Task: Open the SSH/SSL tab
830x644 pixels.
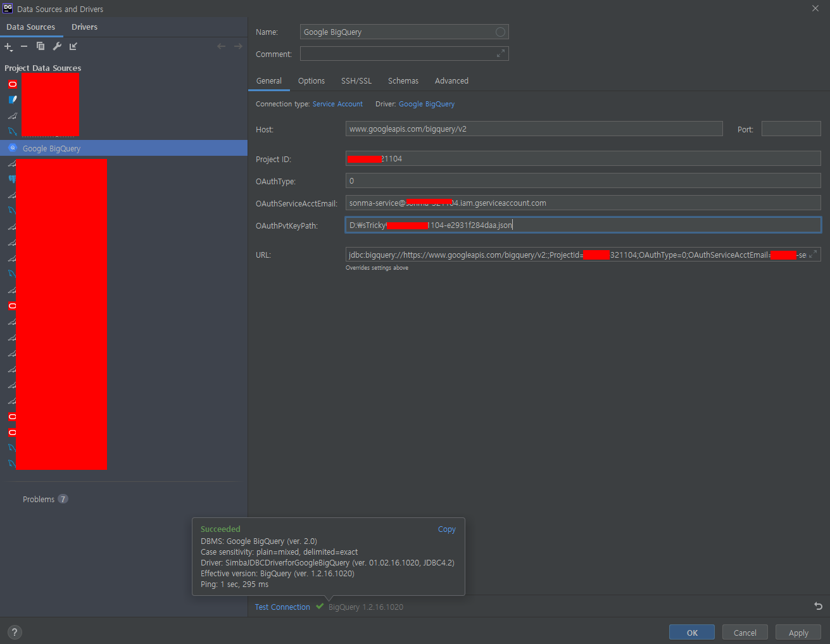Action: 356,81
